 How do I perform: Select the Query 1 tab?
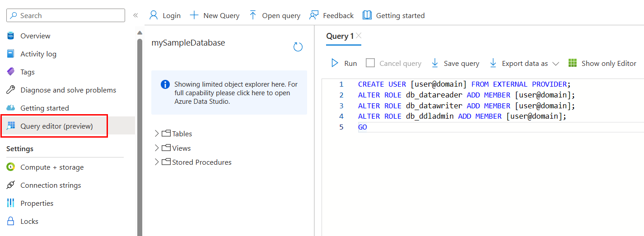(340, 36)
